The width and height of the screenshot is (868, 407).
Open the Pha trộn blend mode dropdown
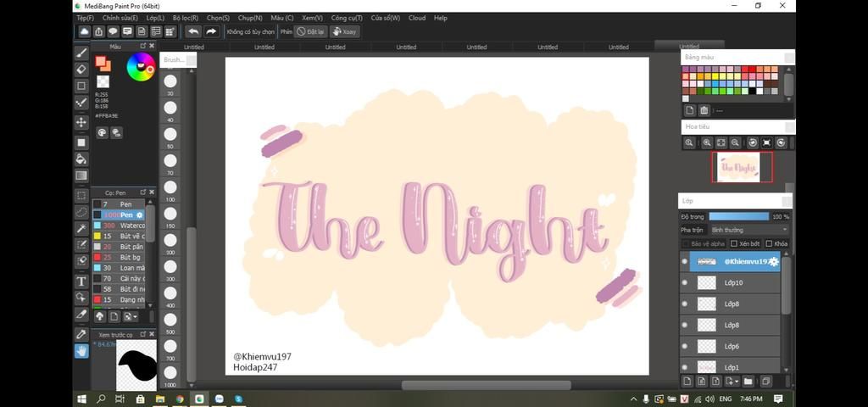point(749,230)
